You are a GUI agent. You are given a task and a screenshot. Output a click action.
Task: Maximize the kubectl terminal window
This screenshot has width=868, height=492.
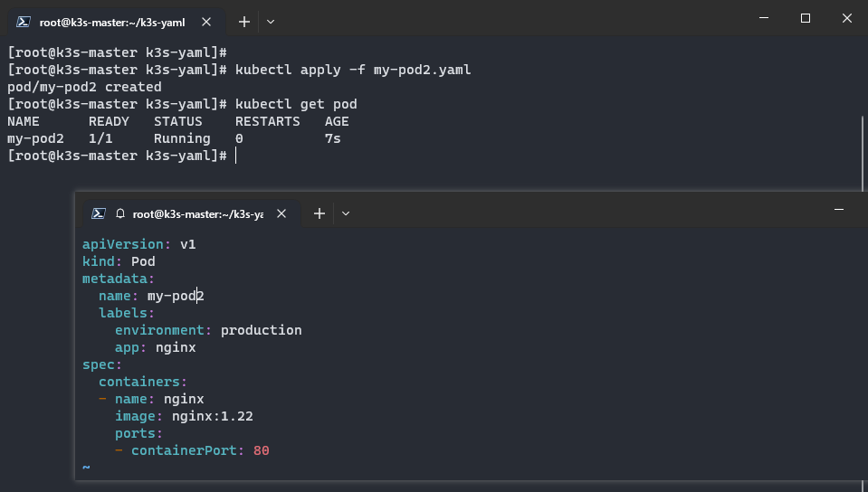[x=806, y=19]
